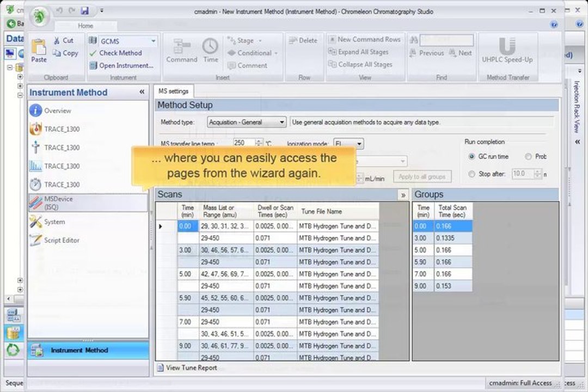Click Groups total scan time 0.1335
The image size is (588, 392).
pyautogui.click(x=453, y=238)
